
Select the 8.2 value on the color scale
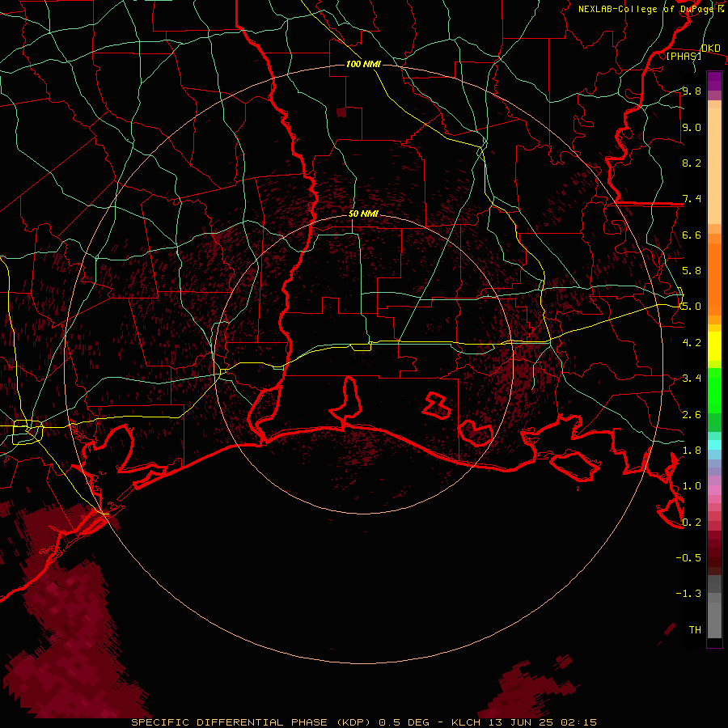click(692, 163)
